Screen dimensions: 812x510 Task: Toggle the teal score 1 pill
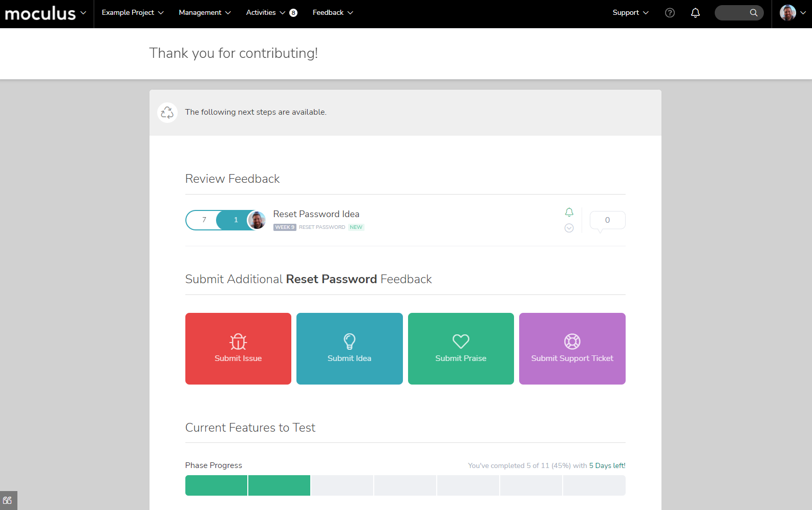pos(236,220)
